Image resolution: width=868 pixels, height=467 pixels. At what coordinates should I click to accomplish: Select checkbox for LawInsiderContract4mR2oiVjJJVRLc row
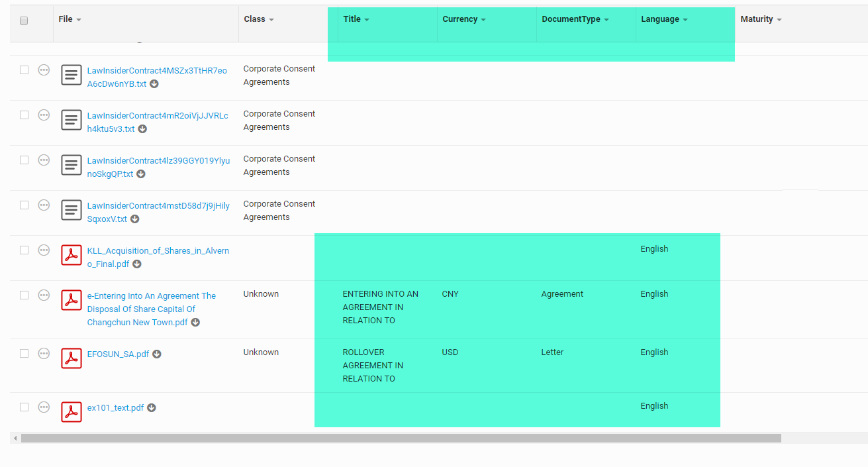[24, 115]
